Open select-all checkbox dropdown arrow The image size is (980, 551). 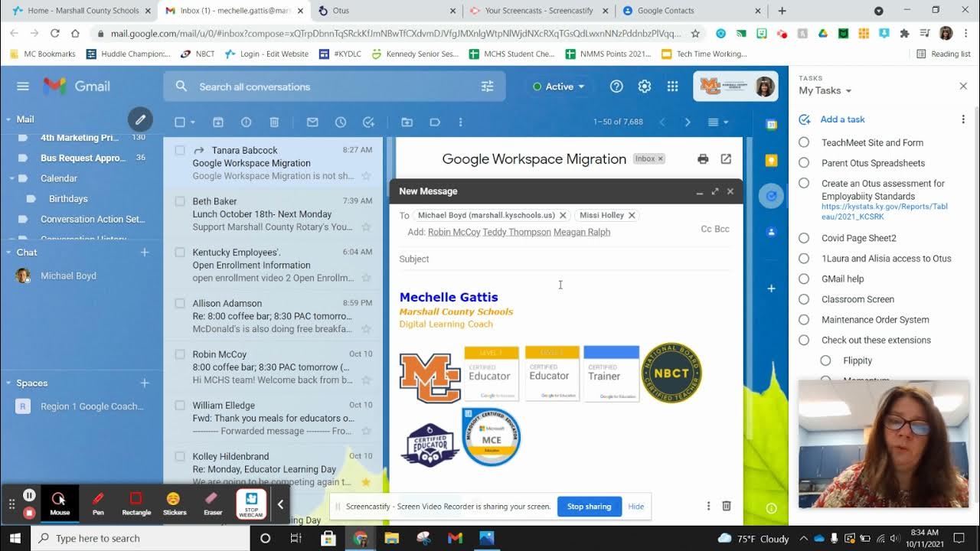193,122
